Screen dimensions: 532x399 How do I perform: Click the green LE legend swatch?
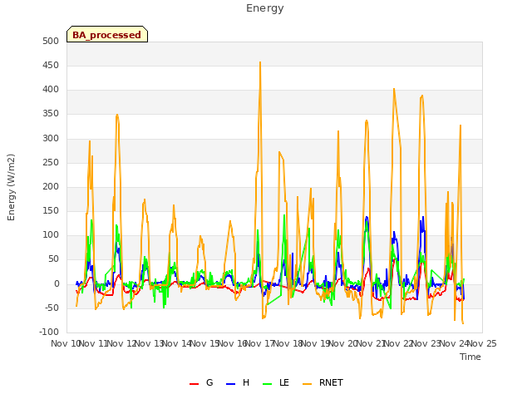(268, 384)
